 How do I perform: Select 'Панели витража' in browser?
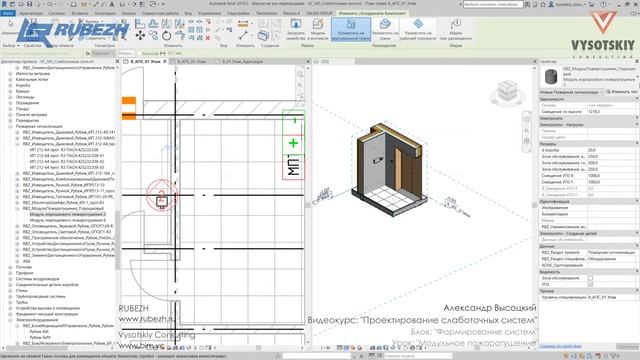(x=31, y=115)
